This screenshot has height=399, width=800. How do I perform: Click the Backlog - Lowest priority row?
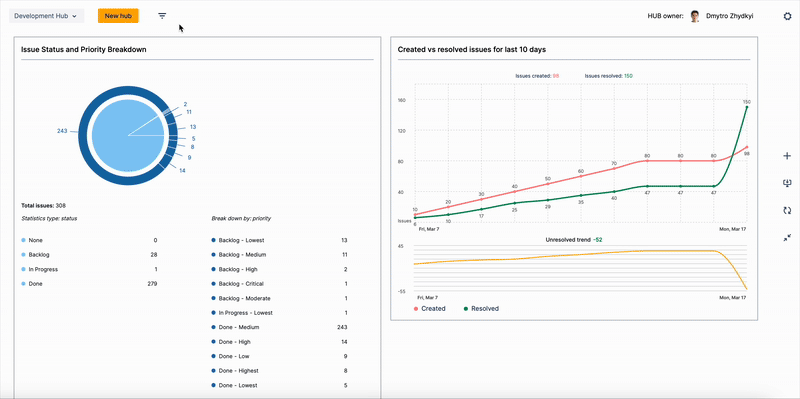point(280,240)
